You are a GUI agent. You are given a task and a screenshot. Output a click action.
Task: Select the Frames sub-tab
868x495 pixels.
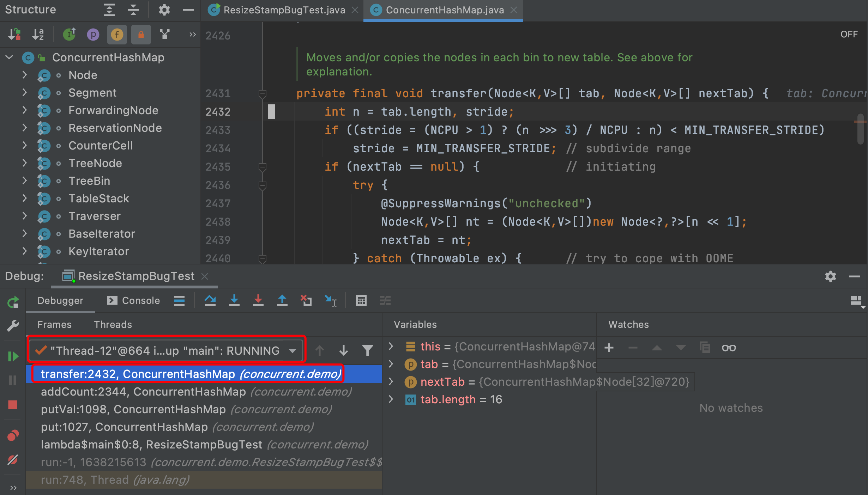[x=54, y=324]
